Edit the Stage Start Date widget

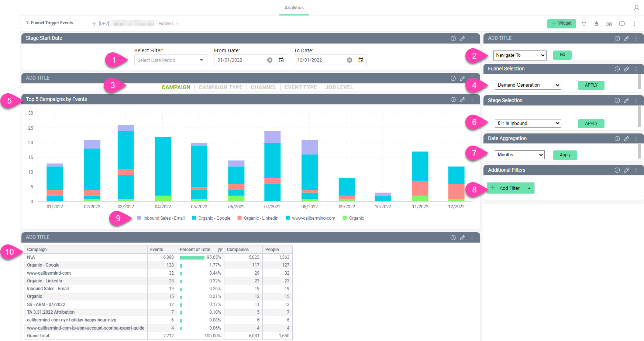point(462,38)
